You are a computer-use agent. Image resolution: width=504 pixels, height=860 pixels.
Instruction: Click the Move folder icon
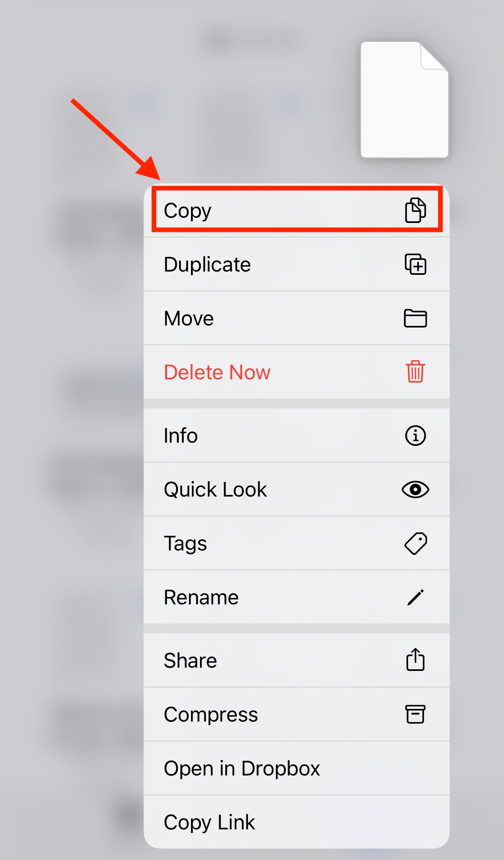(415, 318)
